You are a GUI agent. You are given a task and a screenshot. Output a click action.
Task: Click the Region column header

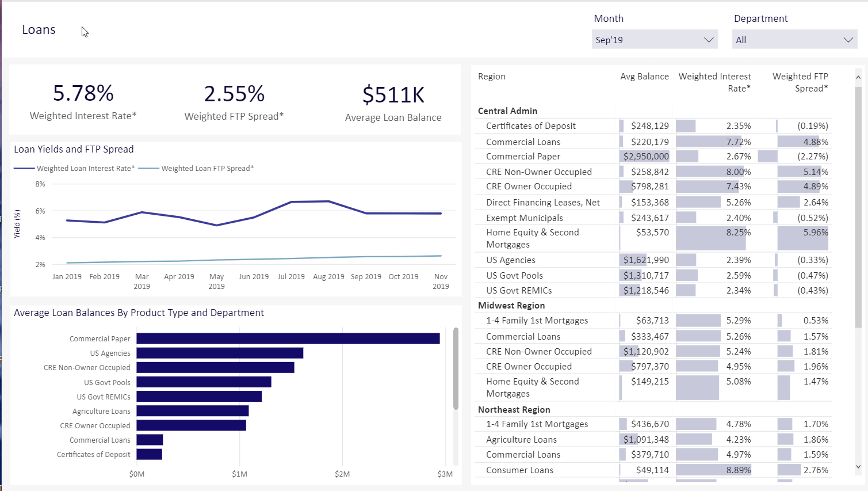point(492,77)
